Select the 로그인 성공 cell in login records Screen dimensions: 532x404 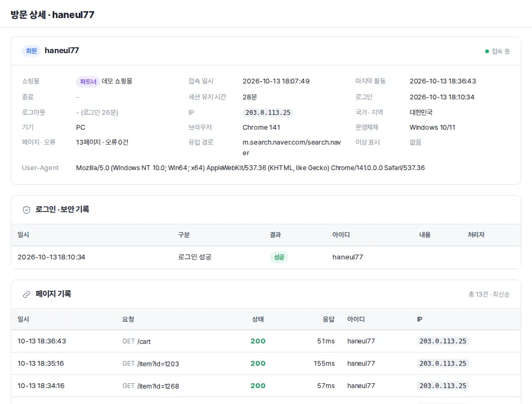(x=195, y=257)
